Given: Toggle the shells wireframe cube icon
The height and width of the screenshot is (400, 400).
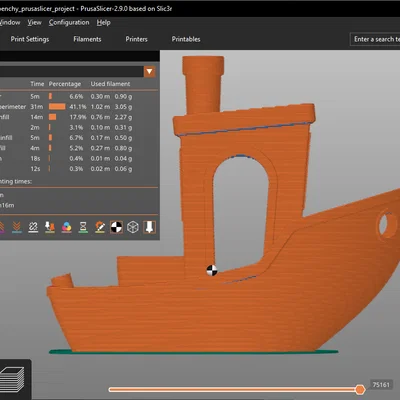Looking at the screenshot, I should pos(133,227).
